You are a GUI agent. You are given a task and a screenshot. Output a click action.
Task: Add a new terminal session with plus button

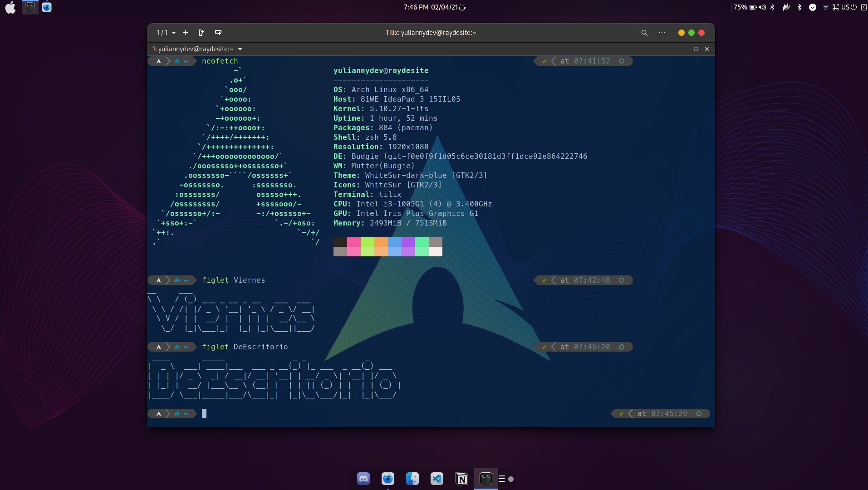tap(185, 33)
